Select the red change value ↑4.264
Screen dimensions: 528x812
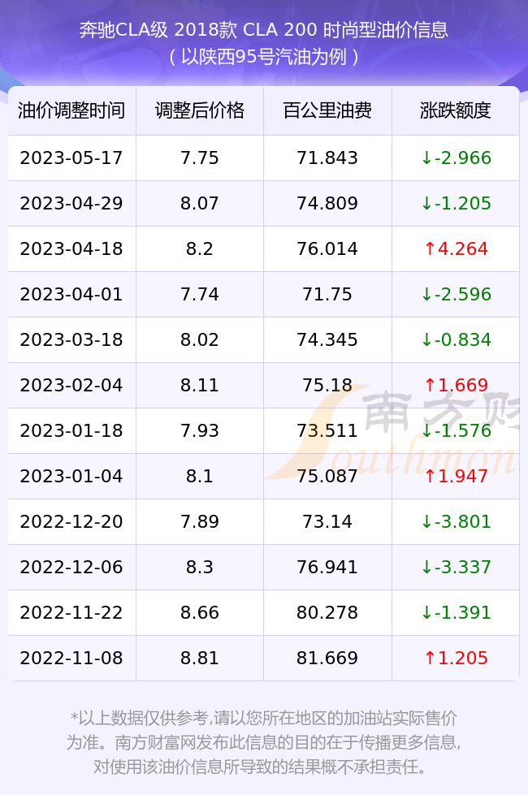456,249
